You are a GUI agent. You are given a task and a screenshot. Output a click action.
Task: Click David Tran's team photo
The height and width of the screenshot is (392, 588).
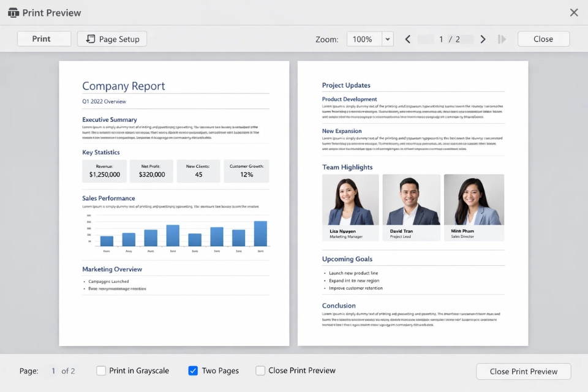coord(411,200)
